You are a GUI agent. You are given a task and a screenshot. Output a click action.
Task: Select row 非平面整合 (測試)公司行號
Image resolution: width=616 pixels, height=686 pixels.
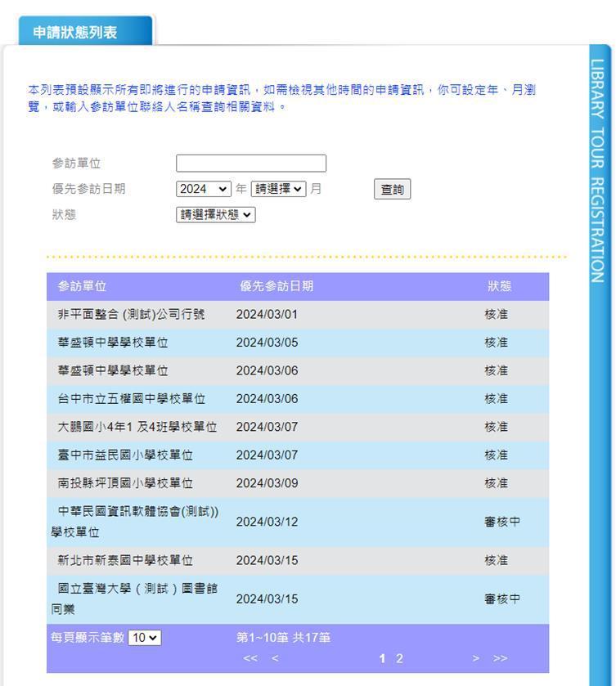click(x=298, y=315)
